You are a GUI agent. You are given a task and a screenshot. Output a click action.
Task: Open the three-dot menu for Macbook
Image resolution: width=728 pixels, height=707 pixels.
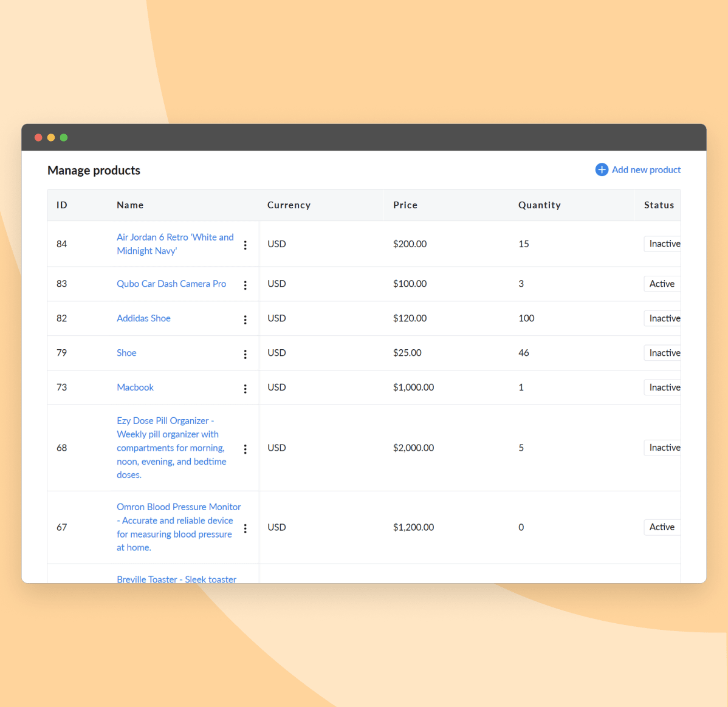point(245,389)
